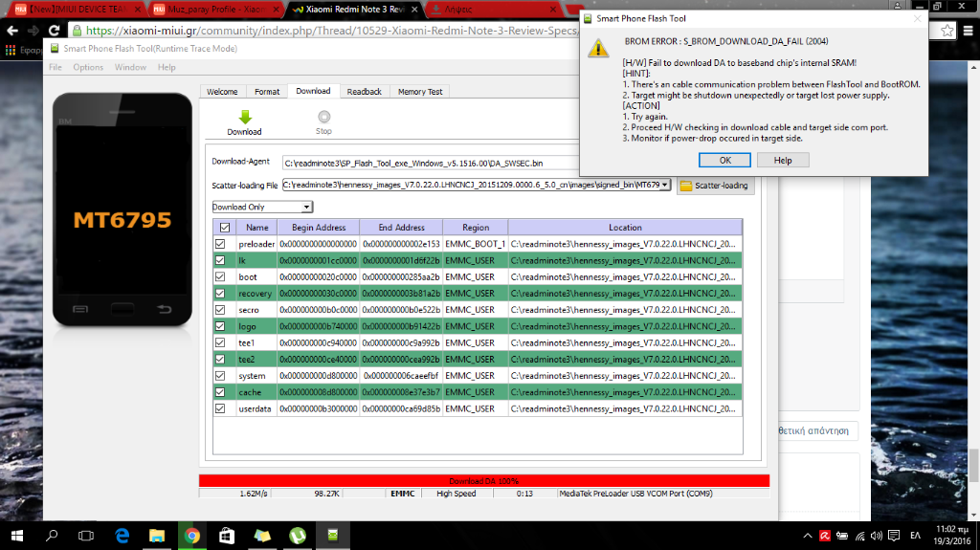Click the bookmark star in address bar
Viewport: 980px width, 550px height.
[946, 31]
